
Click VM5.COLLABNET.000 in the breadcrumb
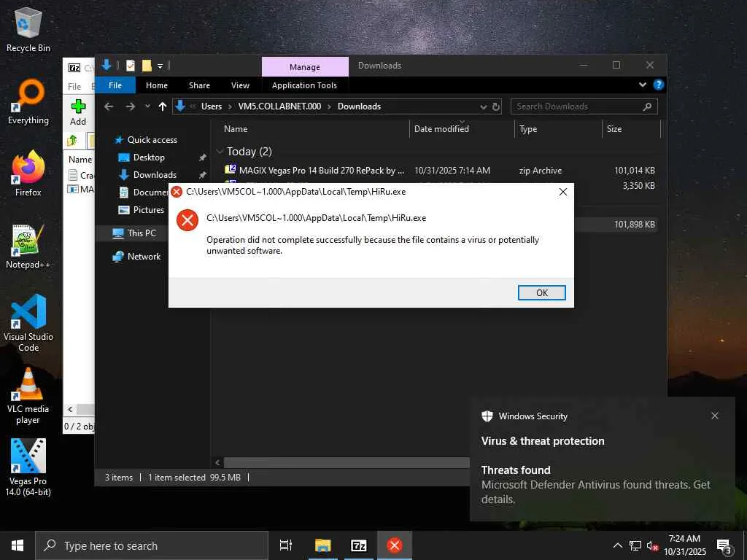(x=279, y=106)
